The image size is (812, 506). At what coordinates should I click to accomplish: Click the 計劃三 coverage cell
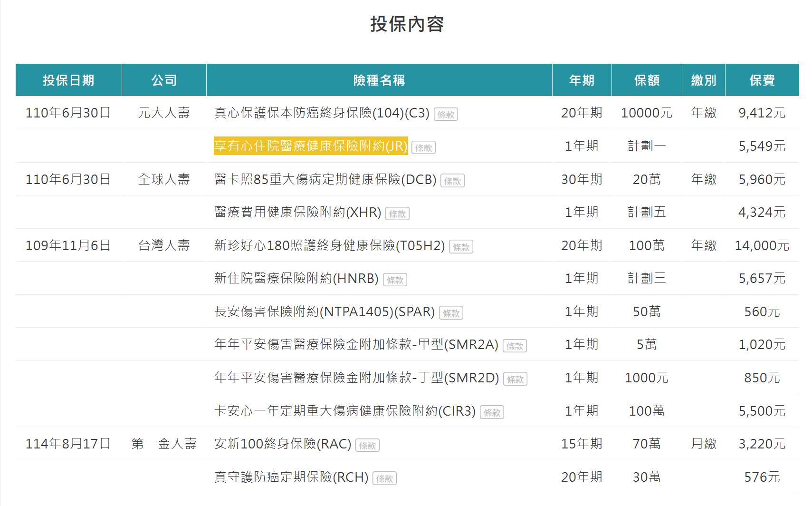coord(647,278)
